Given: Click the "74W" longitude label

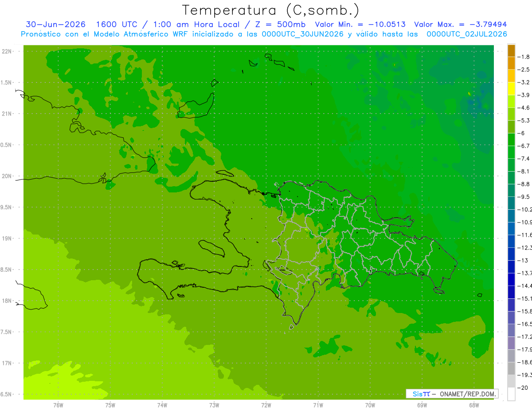Looking at the screenshot, I should pos(162,405).
